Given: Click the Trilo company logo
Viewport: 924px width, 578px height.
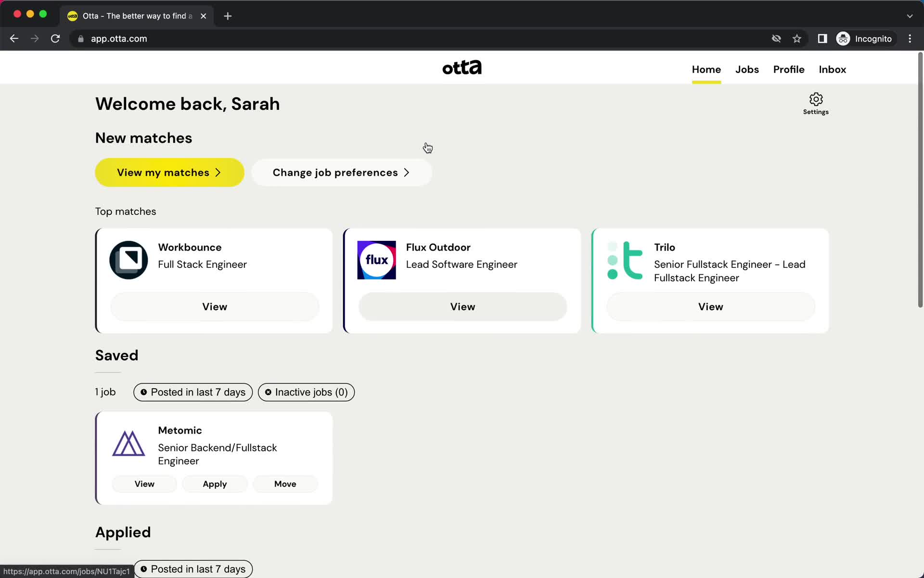Looking at the screenshot, I should tap(625, 260).
